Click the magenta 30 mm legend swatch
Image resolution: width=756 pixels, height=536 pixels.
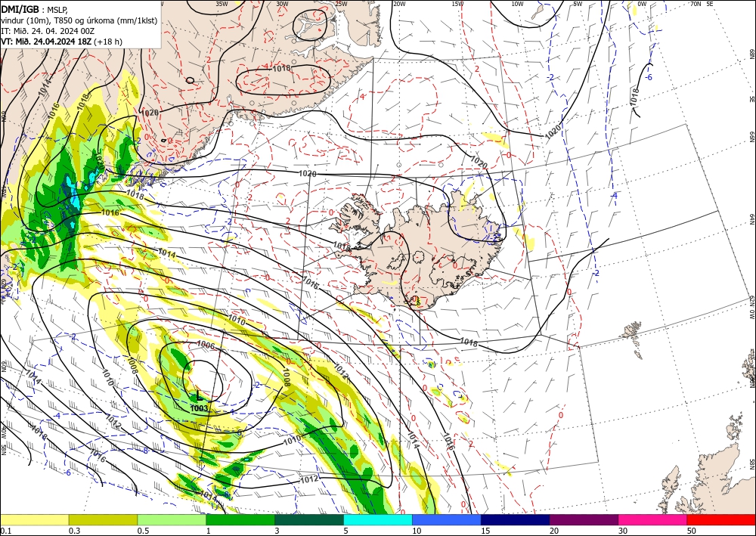pos(653,519)
